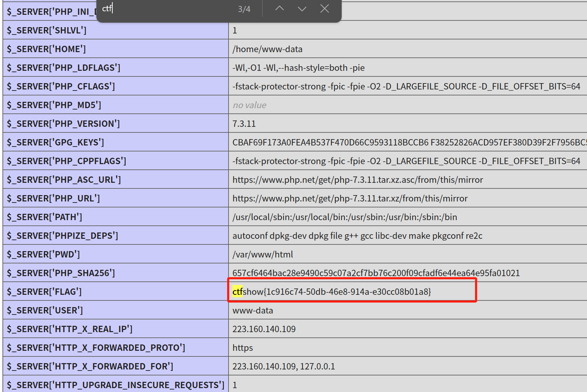Select the $_SERVER['PWD'] cell
The height and width of the screenshot is (392, 587).
point(116,254)
